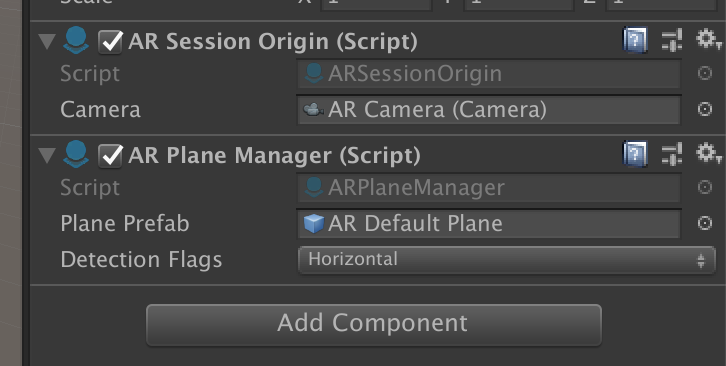The height and width of the screenshot is (366, 726).
Task: Click the ARPlaneManager script reference field
Action: point(489,188)
